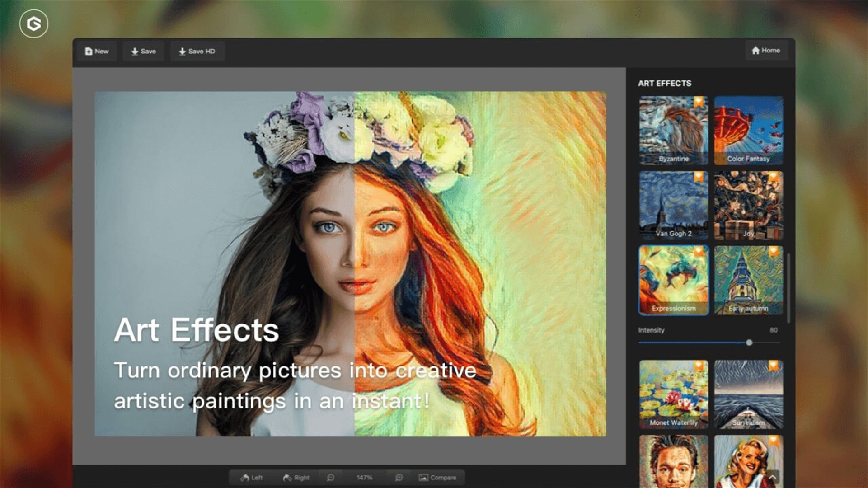The width and height of the screenshot is (868, 488).
Task: Click the Save download icon
Action: point(136,51)
